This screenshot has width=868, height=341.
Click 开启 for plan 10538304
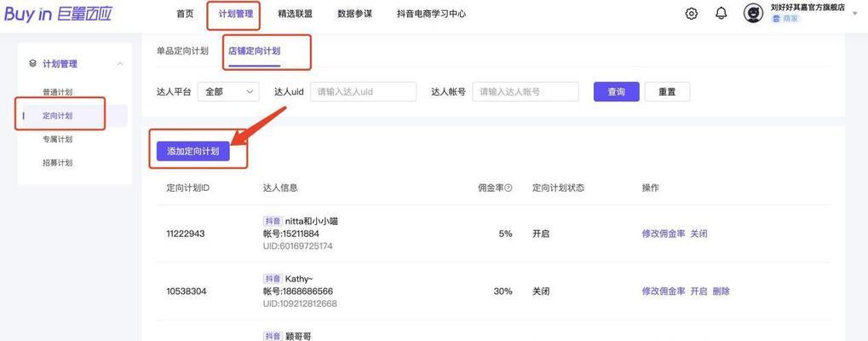[698, 292]
